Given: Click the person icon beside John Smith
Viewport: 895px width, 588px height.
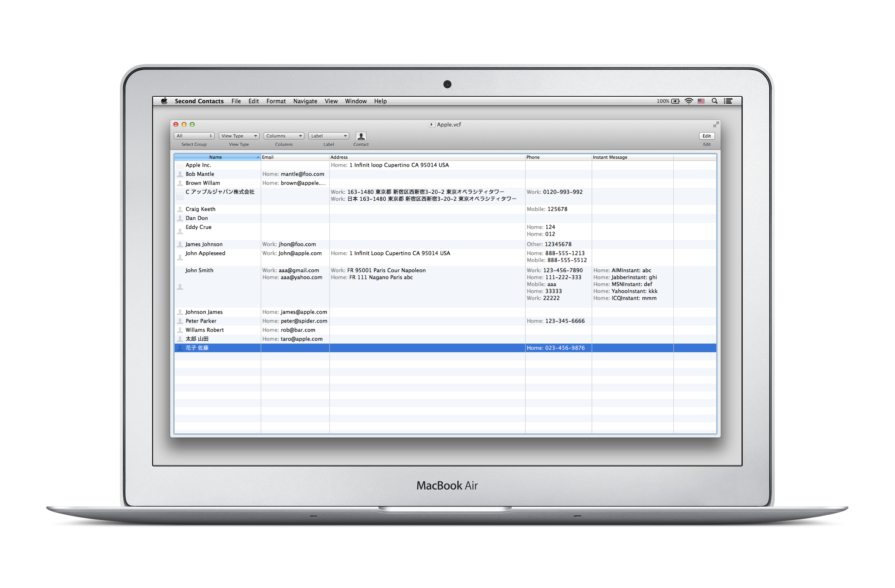Looking at the screenshot, I should [x=180, y=287].
